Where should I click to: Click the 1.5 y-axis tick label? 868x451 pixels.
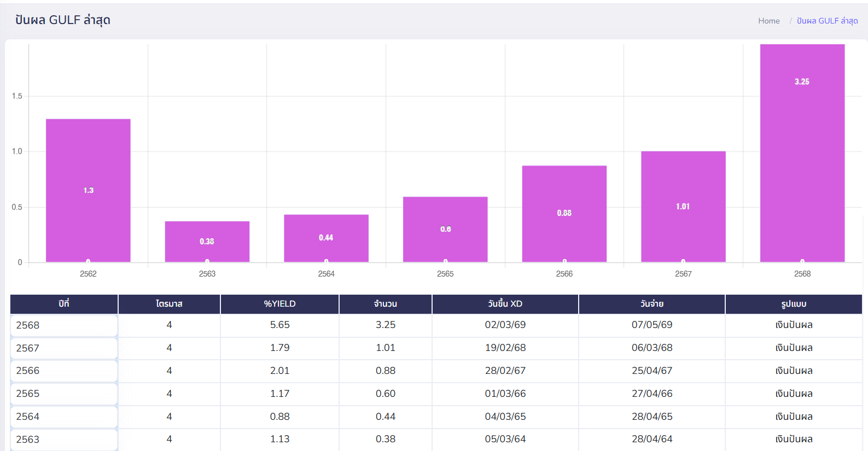pos(17,96)
